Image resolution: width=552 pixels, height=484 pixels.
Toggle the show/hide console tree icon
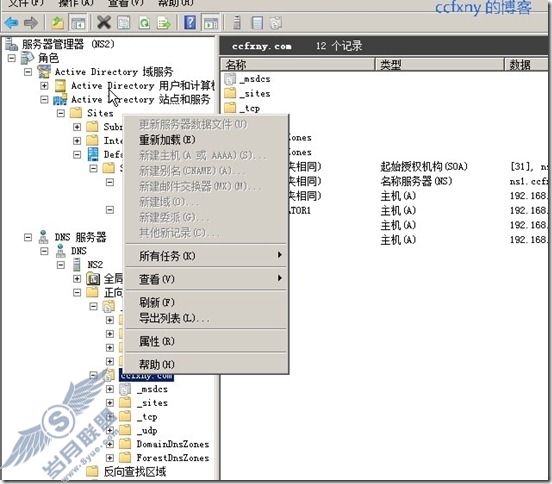(x=78, y=23)
